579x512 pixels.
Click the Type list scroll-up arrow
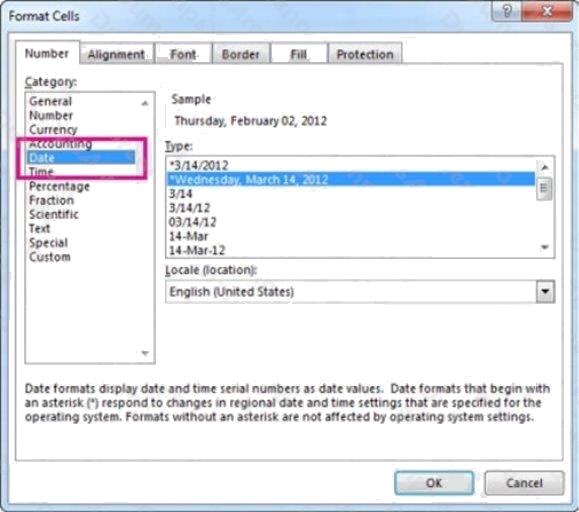[544, 167]
